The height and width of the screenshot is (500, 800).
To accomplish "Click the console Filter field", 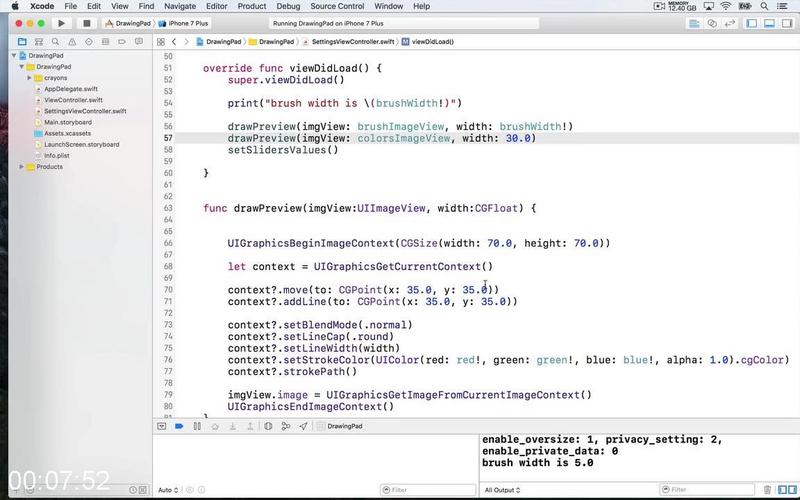I will (707, 490).
